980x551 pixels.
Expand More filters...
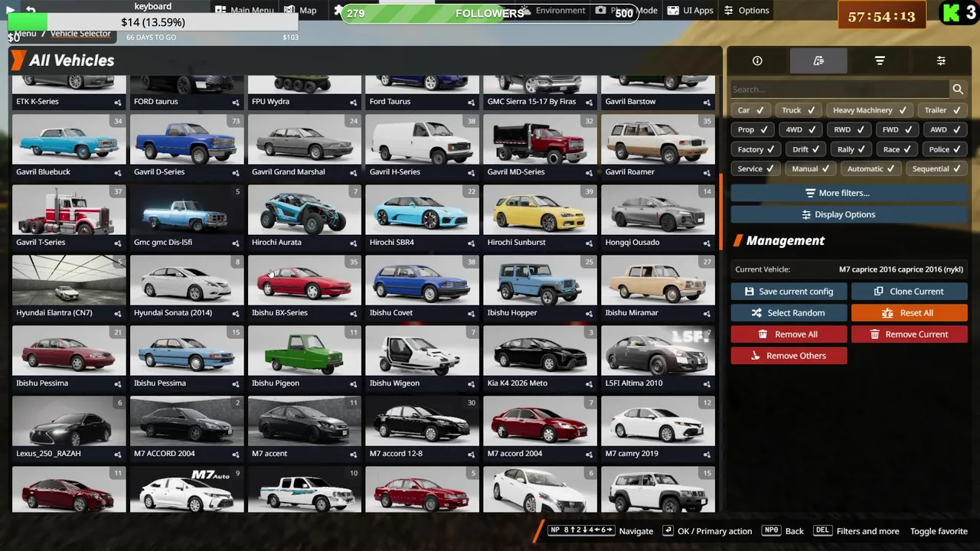pos(850,193)
